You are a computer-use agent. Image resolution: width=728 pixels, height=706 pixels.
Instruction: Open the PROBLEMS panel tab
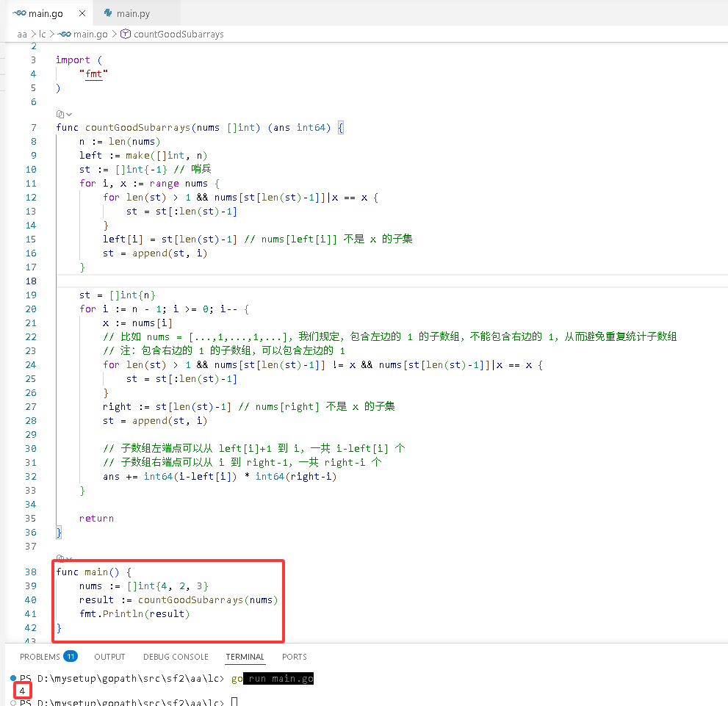pos(40,657)
